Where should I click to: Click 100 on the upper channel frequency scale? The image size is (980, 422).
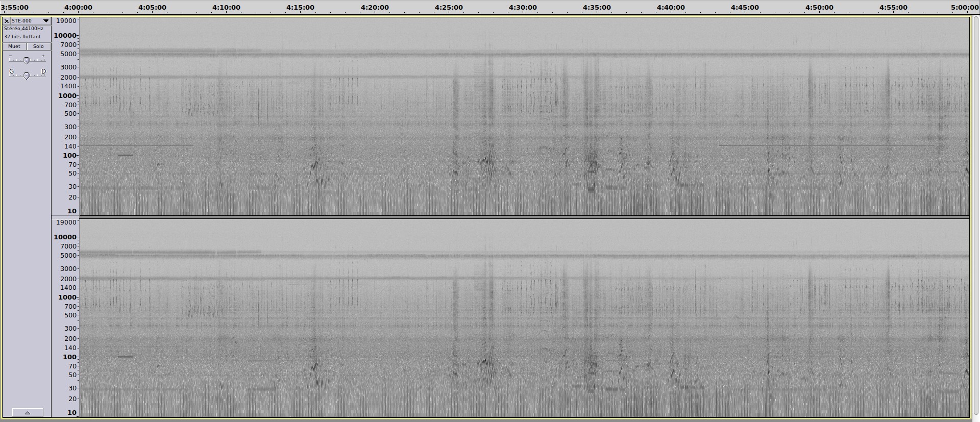(69, 156)
